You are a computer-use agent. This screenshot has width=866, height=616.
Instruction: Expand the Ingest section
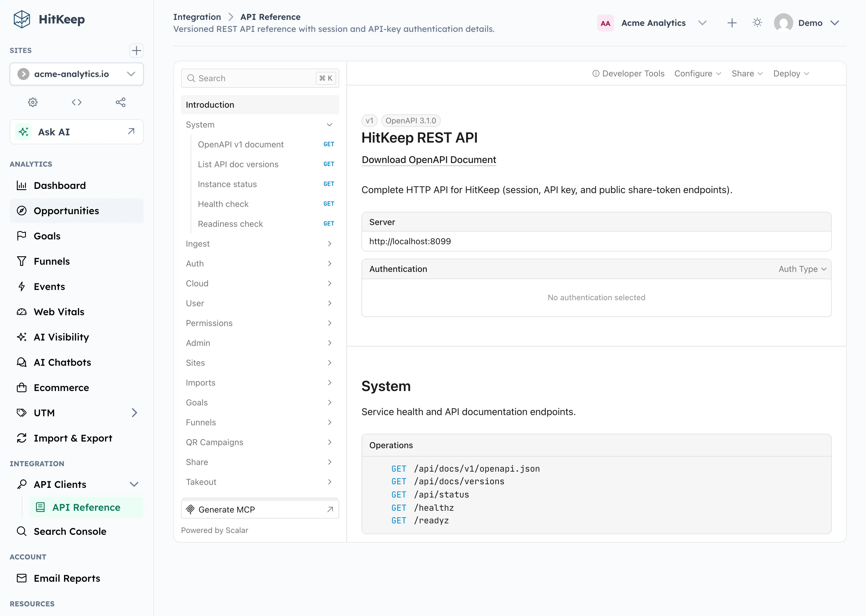(260, 244)
